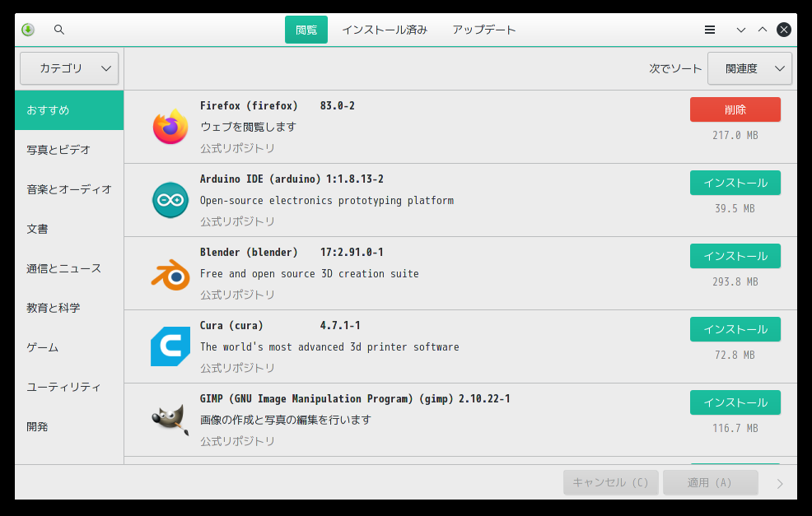Viewport: 812px width, 516px height.
Task: Select the 音楽とオーディオ category
Action: (x=69, y=189)
